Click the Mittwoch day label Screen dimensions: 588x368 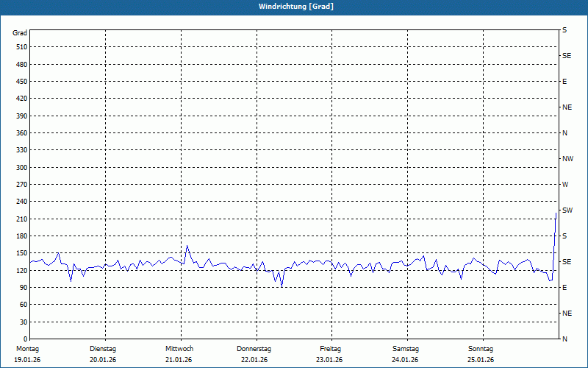pos(179,349)
